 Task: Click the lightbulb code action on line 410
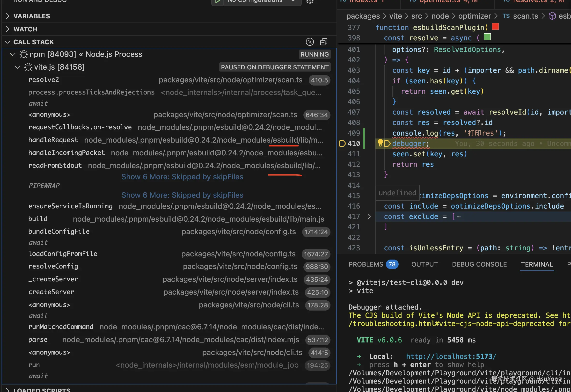(380, 143)
